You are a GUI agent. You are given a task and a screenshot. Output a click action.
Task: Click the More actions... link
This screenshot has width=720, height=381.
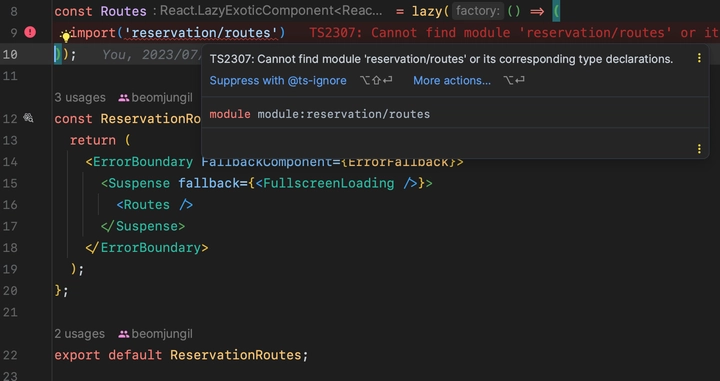452,80
